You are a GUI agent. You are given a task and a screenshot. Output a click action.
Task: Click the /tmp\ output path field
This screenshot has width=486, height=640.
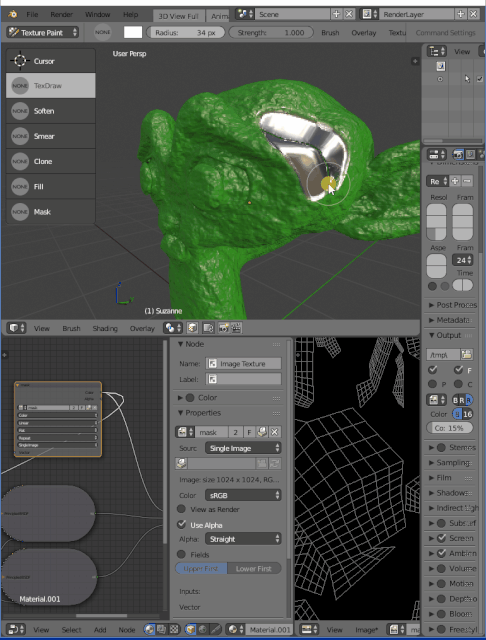click(443, 355)
